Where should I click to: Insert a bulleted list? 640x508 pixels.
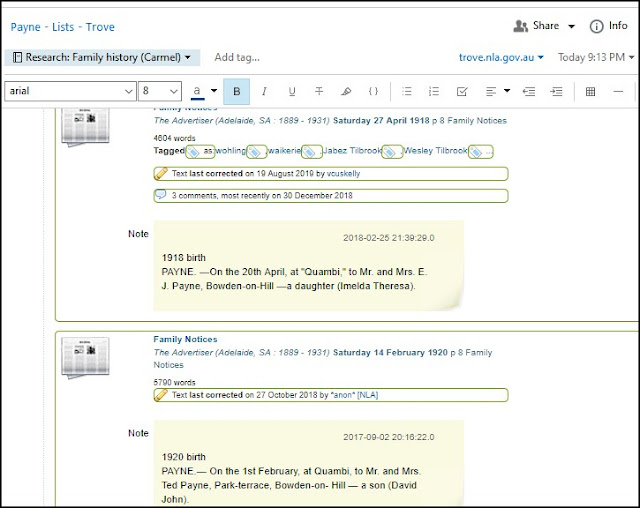coord(407,91)
